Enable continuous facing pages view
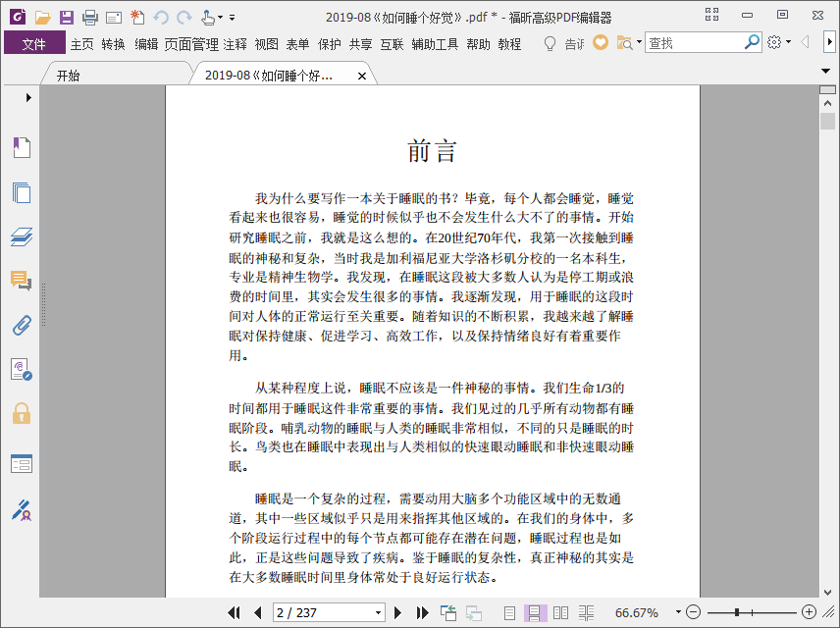840x628 pixels. coord(586,612)
